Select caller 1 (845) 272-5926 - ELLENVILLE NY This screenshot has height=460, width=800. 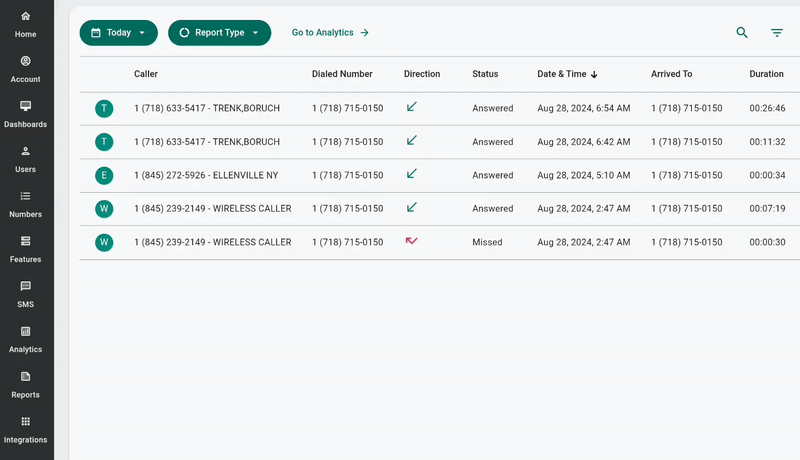pos(206,175)
